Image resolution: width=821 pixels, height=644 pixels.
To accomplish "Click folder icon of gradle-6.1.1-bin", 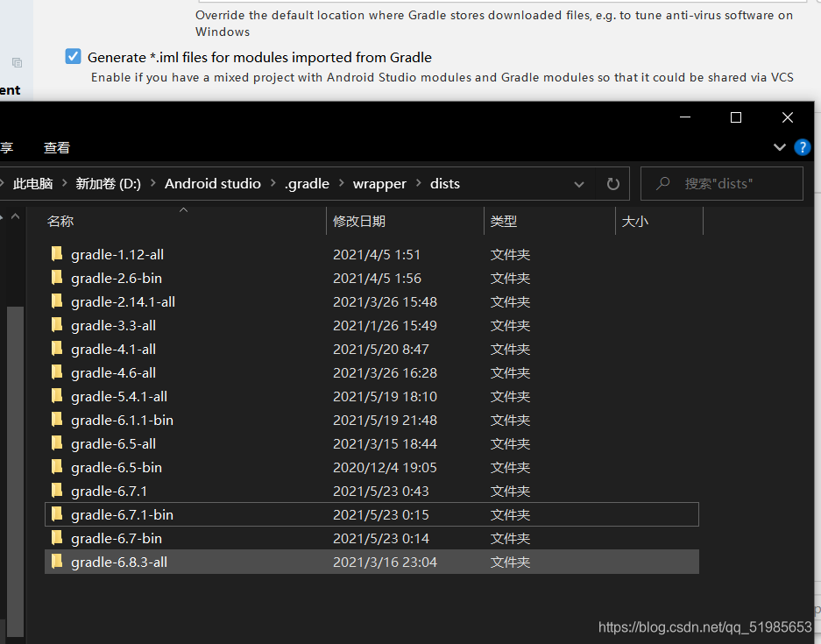I will pyautogui.click(x=57, y=420).
